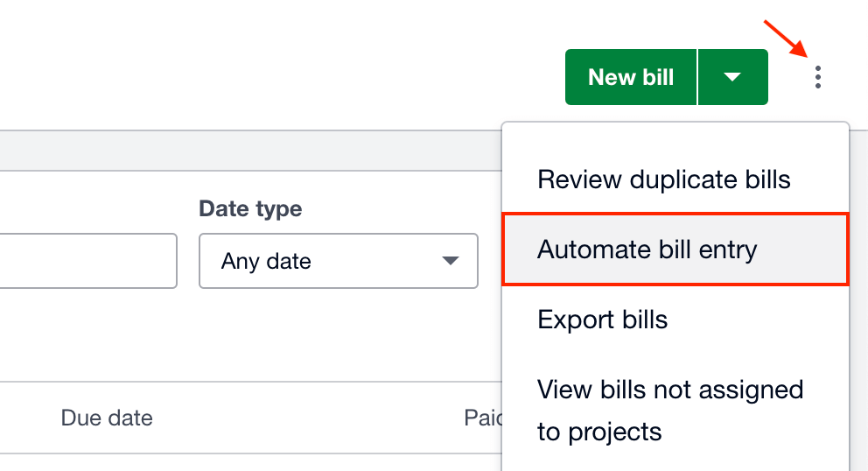Click the New bill button
This screenshot has height=471, width=868.
pyautogui.click(x=631, y=77)
